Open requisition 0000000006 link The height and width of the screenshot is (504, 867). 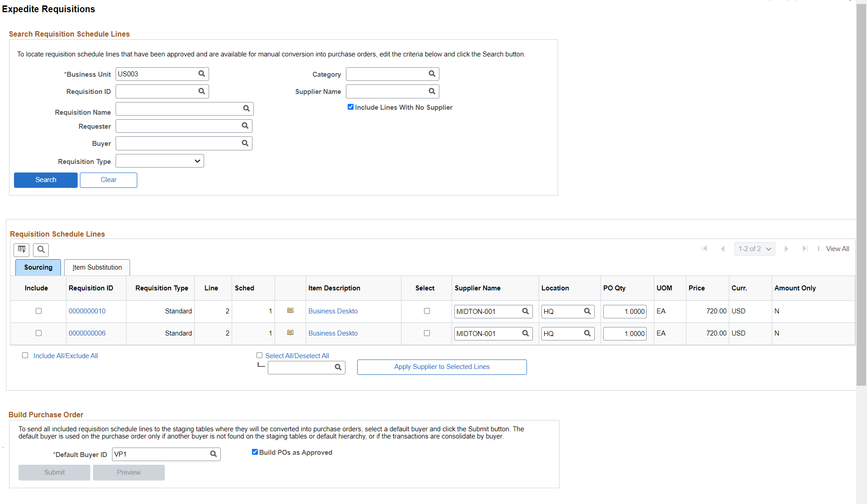point(87,333)
